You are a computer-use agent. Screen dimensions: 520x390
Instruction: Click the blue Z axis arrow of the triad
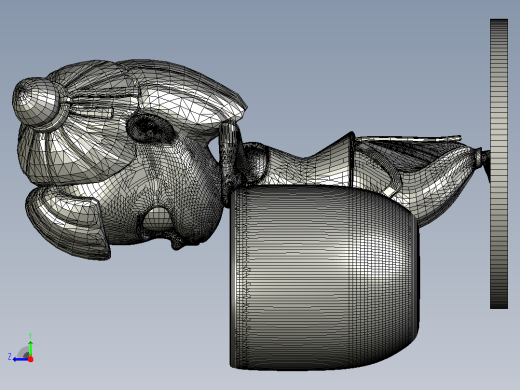(x=21, y=359)
